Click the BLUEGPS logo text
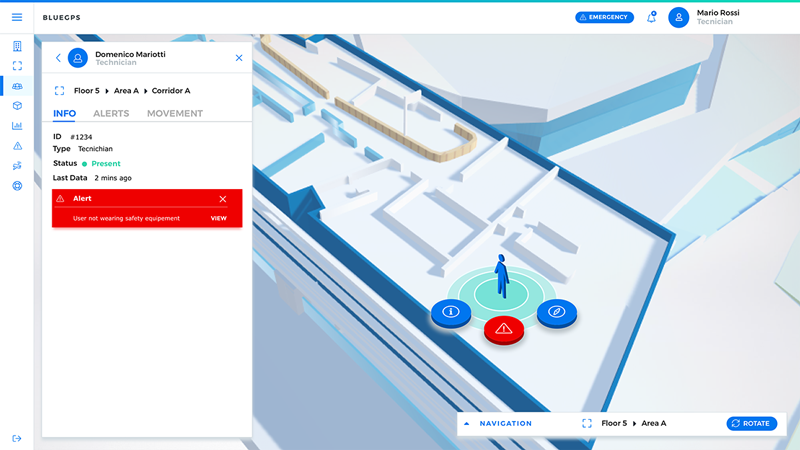 coord(62,17)
